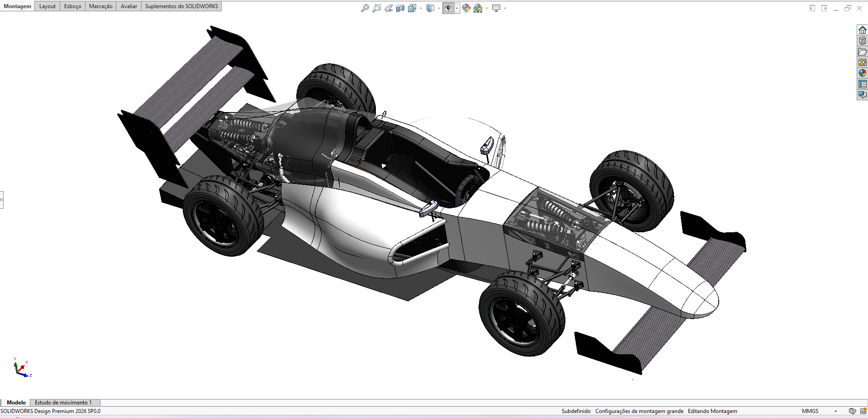
Task: Expand the Display Style dropdown arrow
Action: [439, 8]
